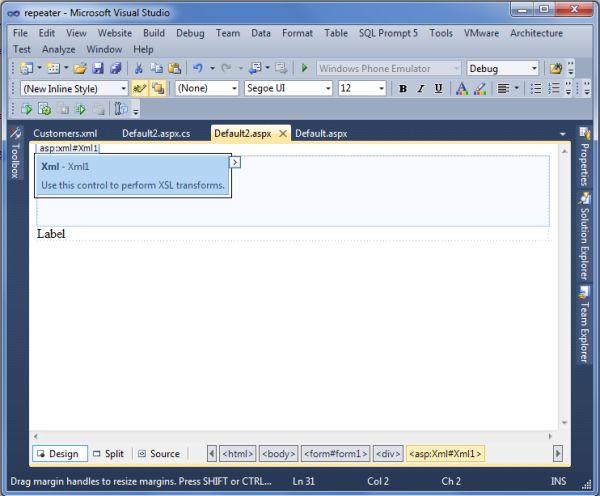Open the SQL Prompt 5 menu
Image resolution: width=600 pixels, height=496 pixels.
(388, 33)
